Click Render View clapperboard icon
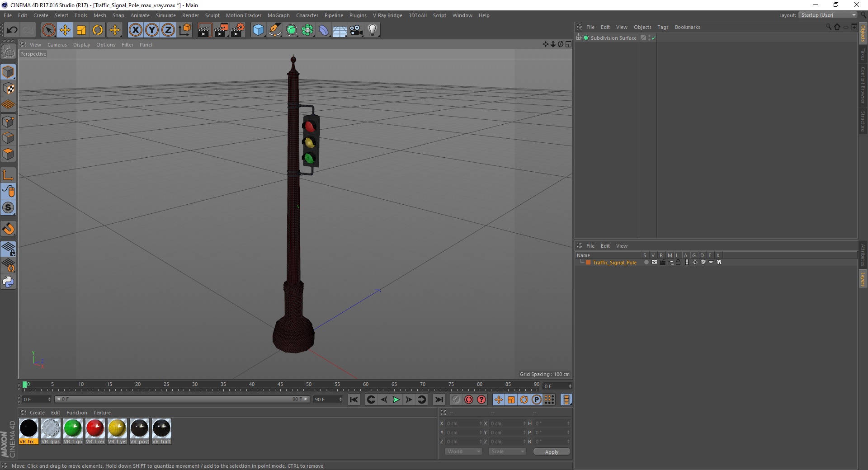The image size is (868, 470). [204, 30]
